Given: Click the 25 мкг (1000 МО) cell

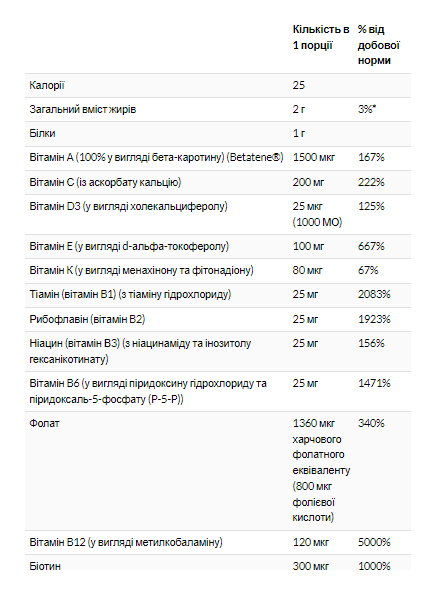Looking at the screenshot, I should 317,214.
